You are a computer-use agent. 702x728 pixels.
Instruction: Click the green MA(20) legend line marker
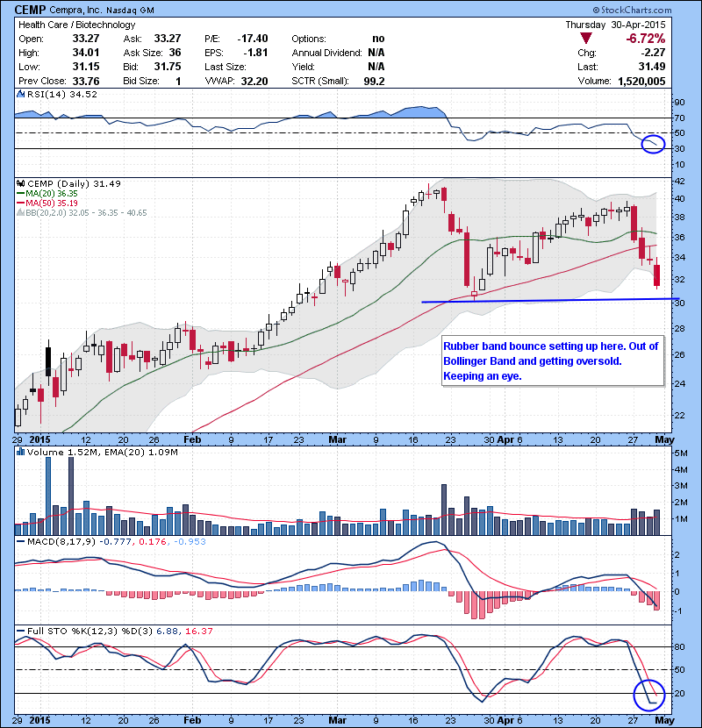coord(20,194)
